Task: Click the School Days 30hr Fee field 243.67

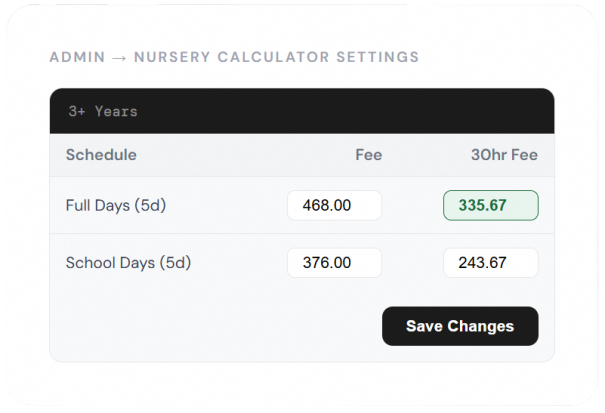Action: [490, 263]
